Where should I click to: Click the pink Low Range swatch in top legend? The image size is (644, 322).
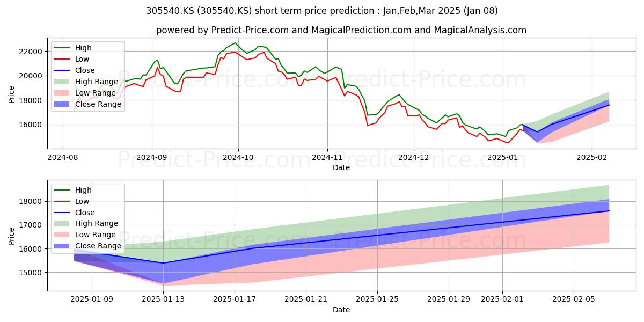tap(62, 93)
